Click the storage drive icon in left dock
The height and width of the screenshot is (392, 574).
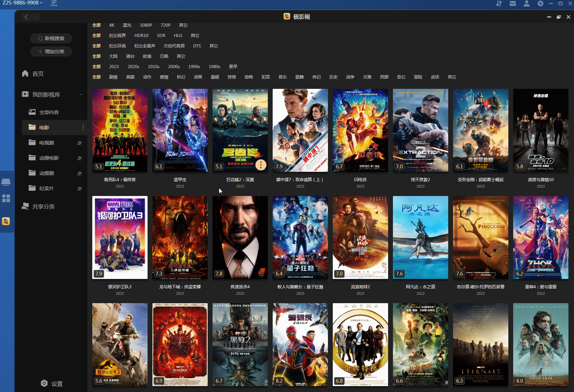pos(6,181)
